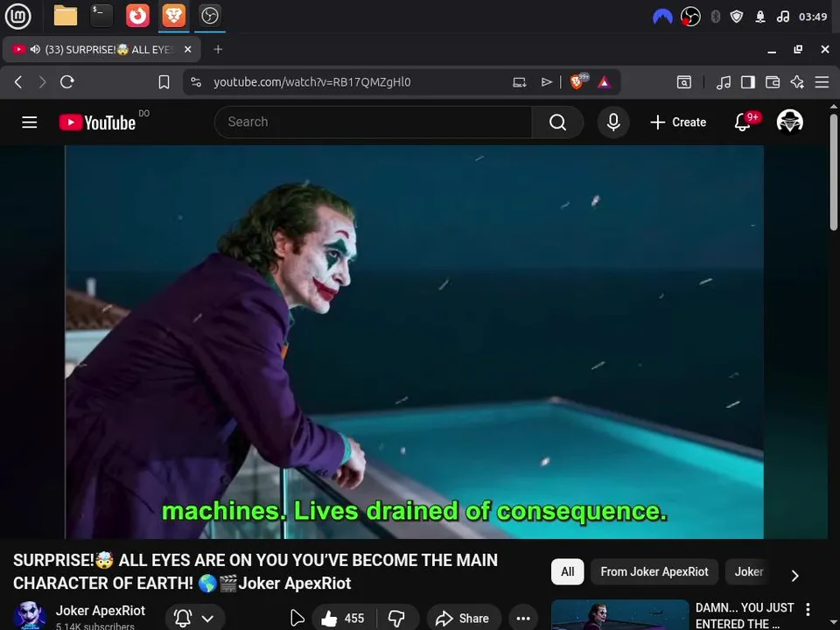Select the Joker filter chip
This screenshot has width=840, height=630.
(x=748, y=571)
